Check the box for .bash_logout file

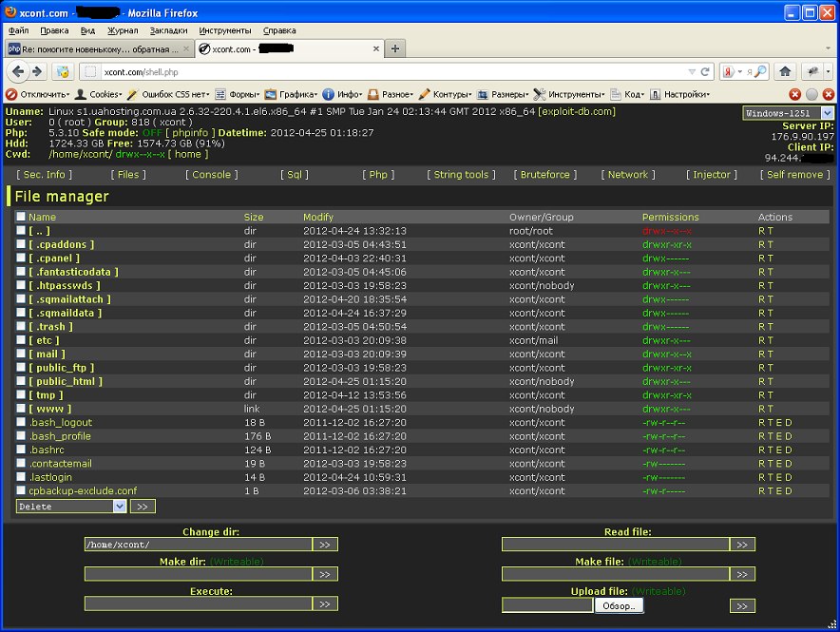[21, 422]
